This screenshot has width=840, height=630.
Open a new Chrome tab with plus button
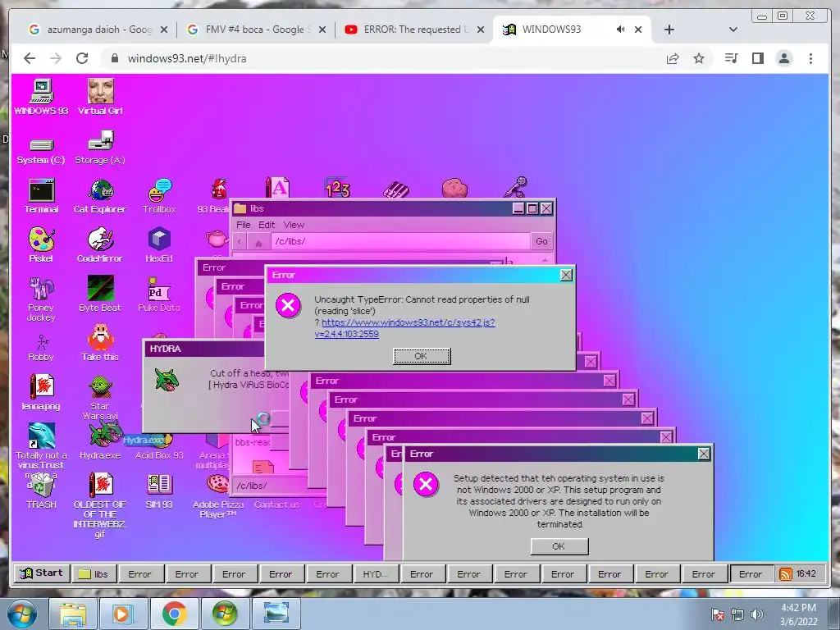click(x=669, y=30)
